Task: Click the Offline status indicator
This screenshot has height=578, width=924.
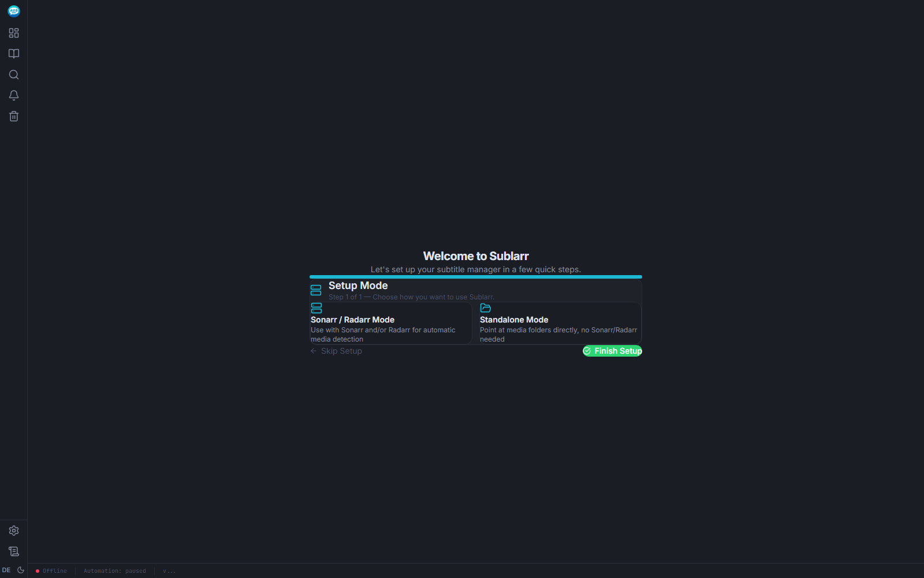Action: (51, 571)
